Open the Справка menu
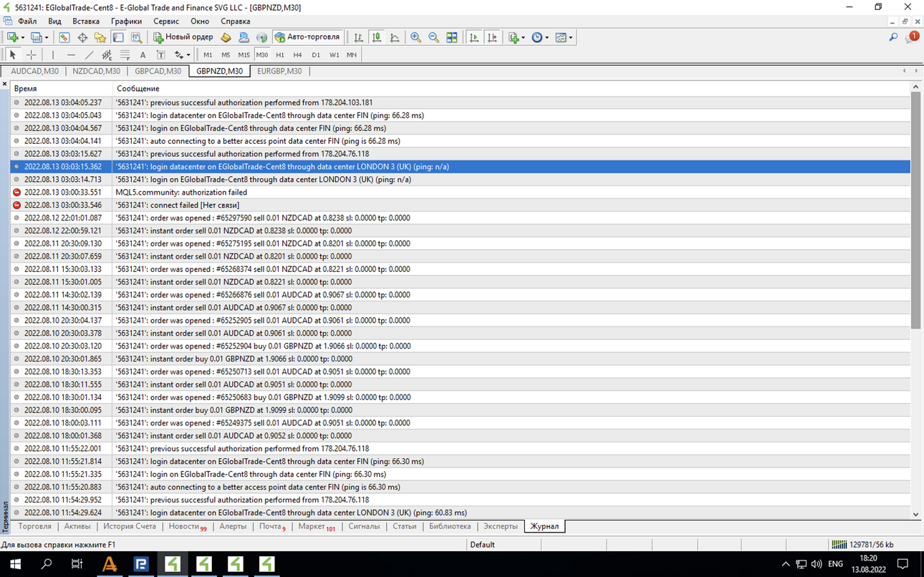The image size is (924, 577). coord(236,21)
